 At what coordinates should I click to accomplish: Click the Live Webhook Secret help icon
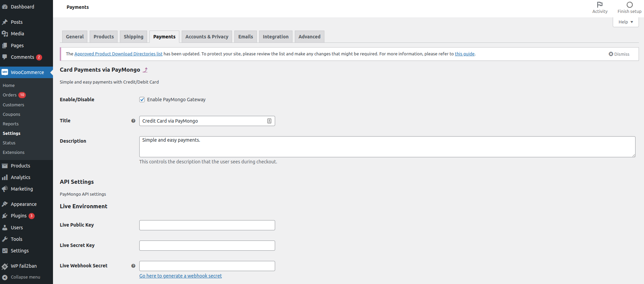pos(133,266)
